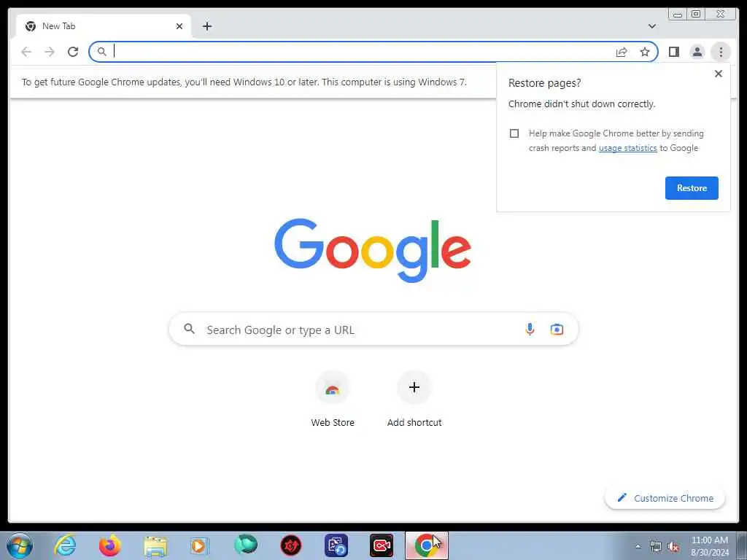
Task: Close the New Tab tab
Action: coord(179,26)
